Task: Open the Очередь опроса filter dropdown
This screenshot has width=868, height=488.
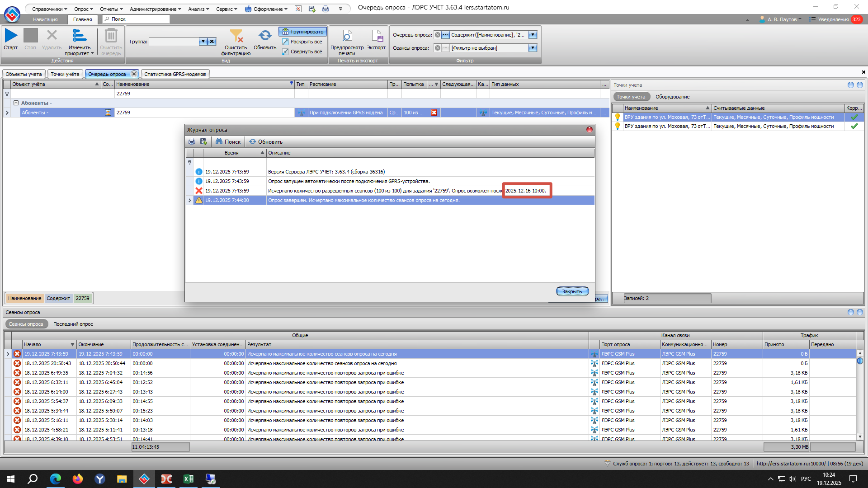Action: click(533, 35)
